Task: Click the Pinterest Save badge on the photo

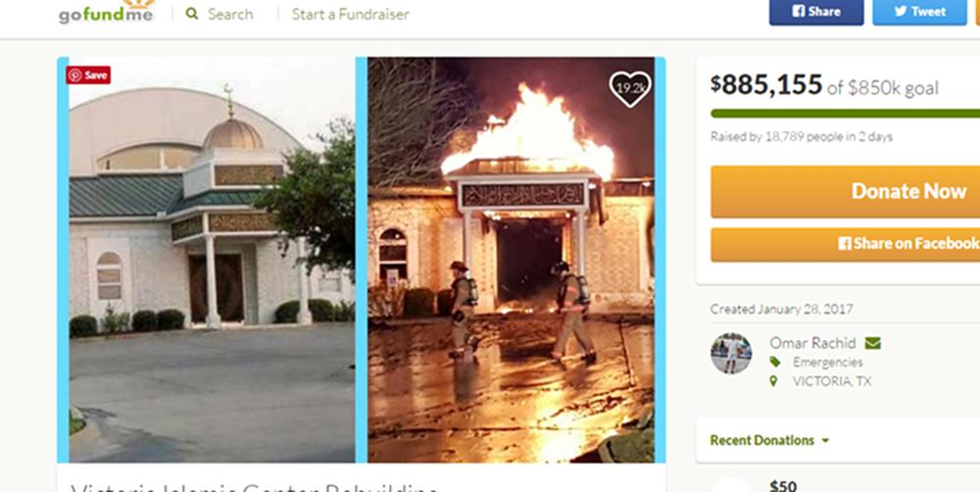Action: [x=88, y=75]
